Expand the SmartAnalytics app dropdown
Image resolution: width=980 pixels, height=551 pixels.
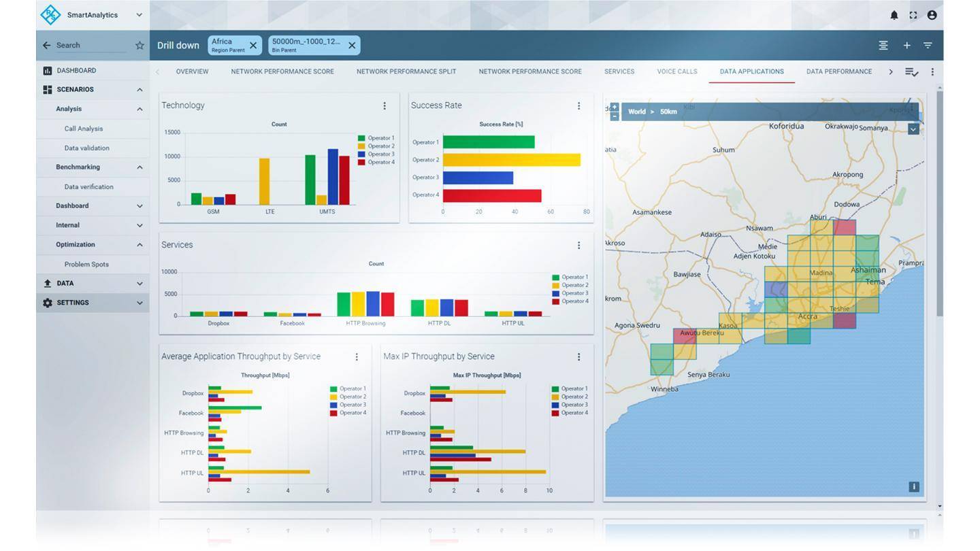[139, 15]
